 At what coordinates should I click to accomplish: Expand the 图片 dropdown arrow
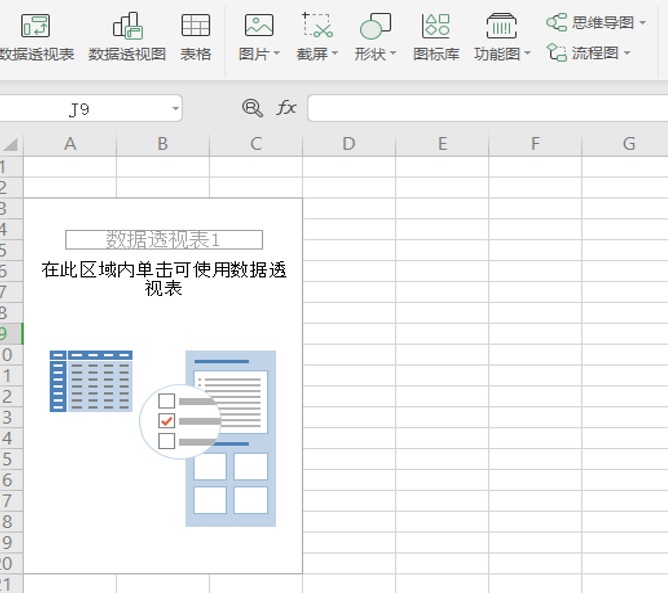pos(276,55)
